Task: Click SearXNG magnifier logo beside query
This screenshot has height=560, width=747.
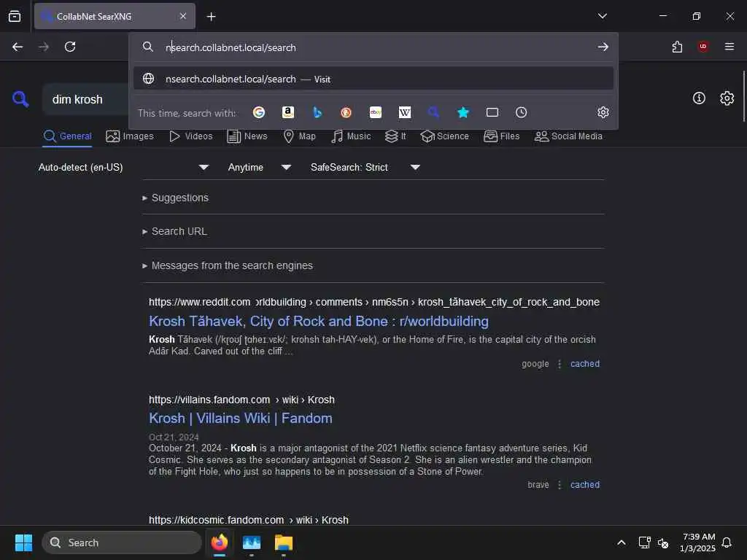Action: tap(20, 99)
